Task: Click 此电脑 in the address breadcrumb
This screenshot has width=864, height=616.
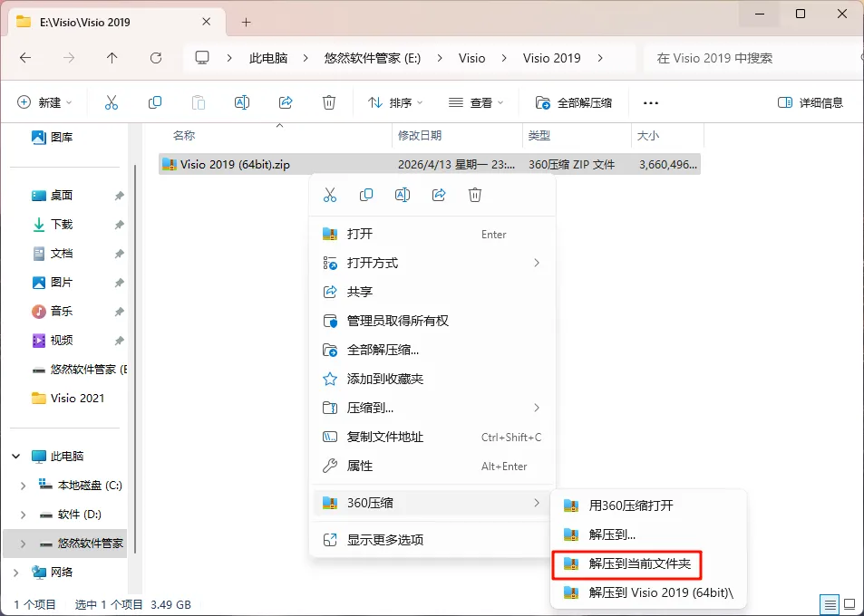Action: pos(268,58)
